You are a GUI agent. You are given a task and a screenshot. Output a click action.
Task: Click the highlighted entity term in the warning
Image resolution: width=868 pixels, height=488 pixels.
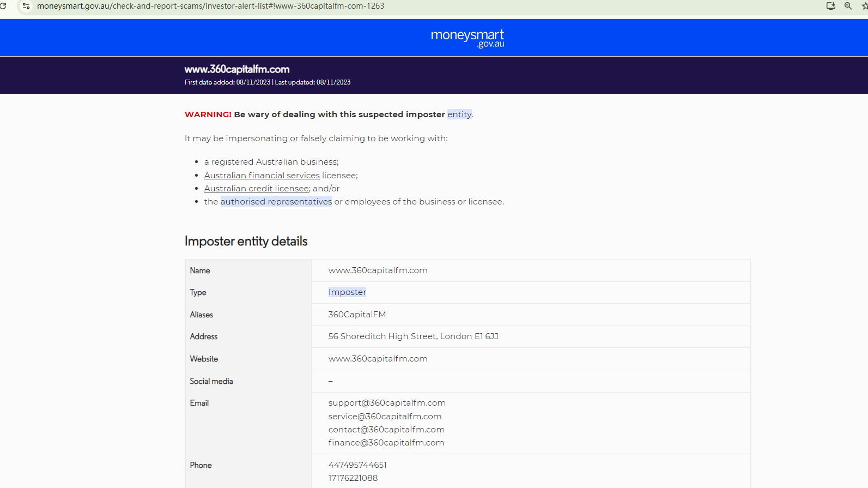click(x=459, y=115)
